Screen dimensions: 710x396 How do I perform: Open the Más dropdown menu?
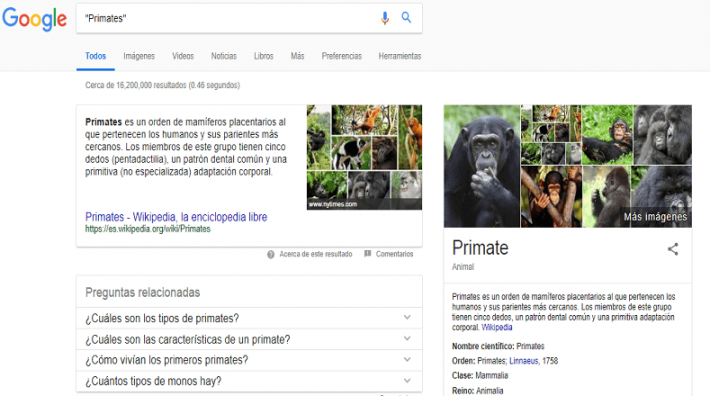point(297,56)
